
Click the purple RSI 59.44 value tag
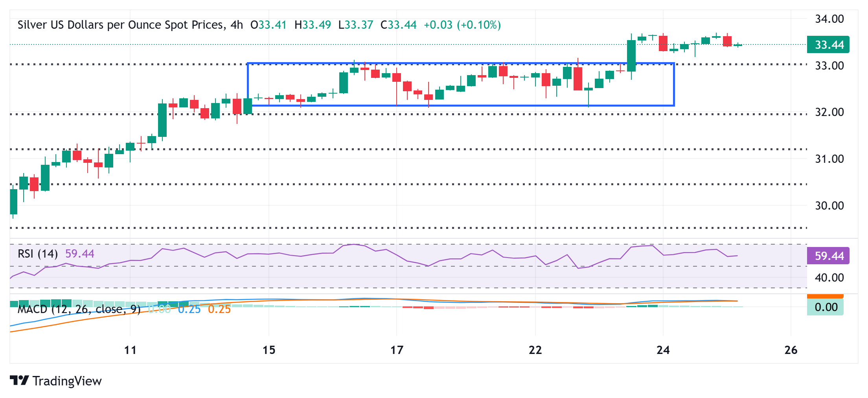[828, 256]
